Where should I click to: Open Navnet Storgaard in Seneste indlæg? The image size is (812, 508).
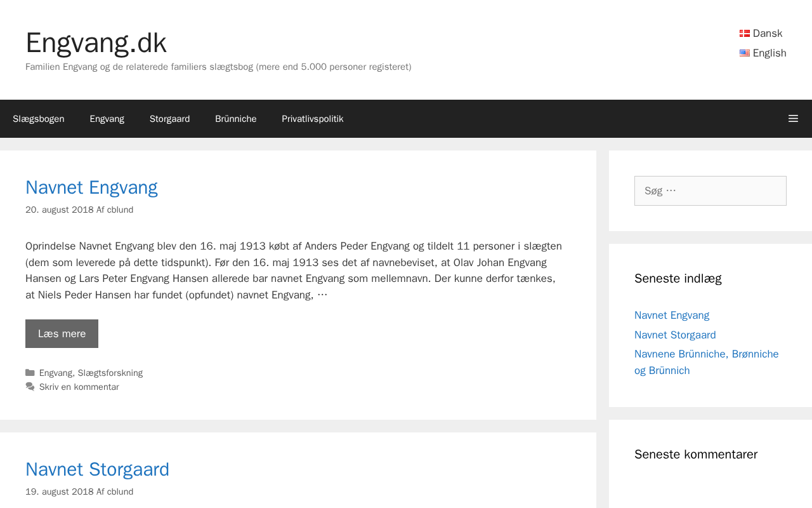[x=675, y=335]
